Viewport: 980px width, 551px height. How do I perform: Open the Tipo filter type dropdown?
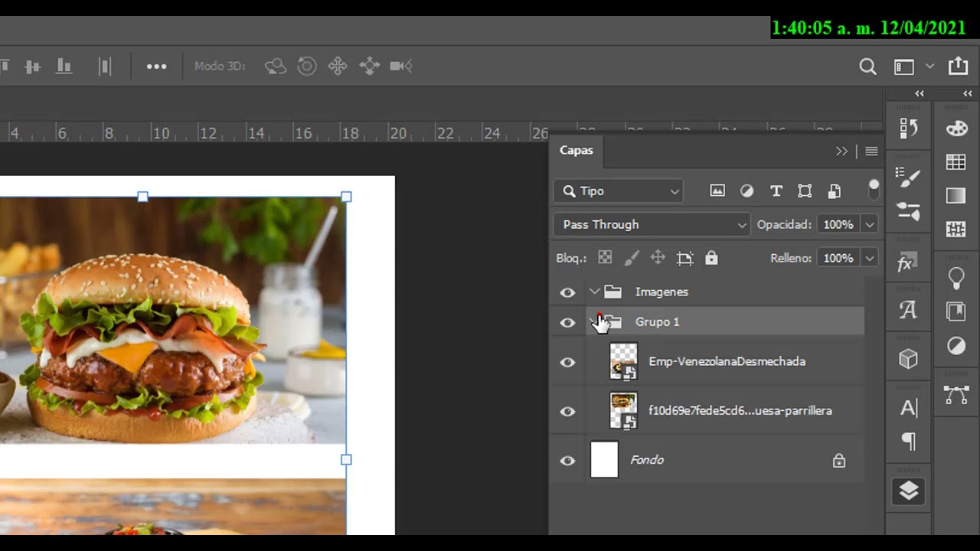pyautogui.click(x=618, y=191)
